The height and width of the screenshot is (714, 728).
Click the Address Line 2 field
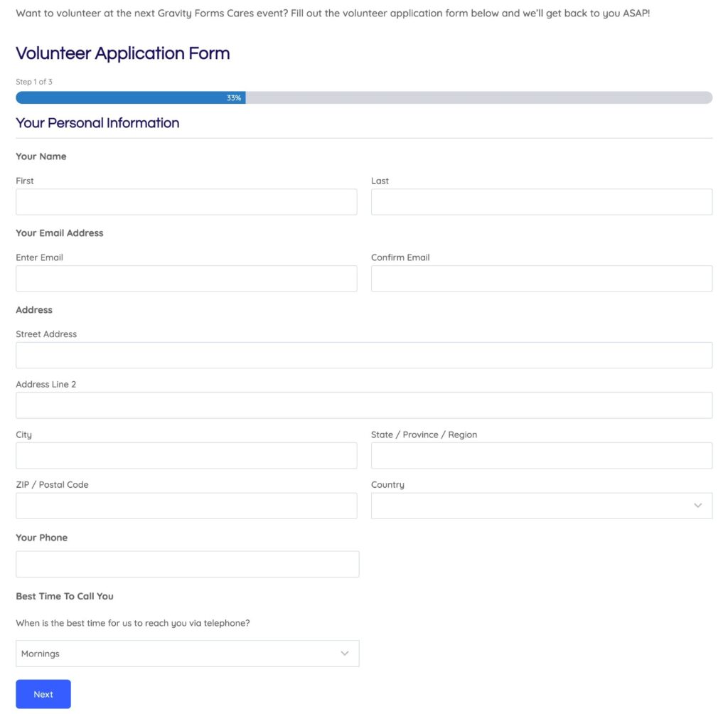364,405
